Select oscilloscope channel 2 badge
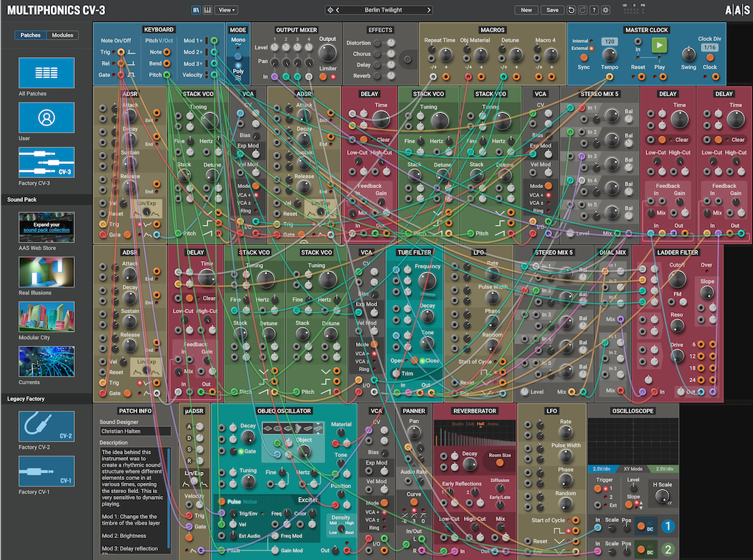Image resolution: width=753 pixels, height=560 pixels. coord(668,550)
